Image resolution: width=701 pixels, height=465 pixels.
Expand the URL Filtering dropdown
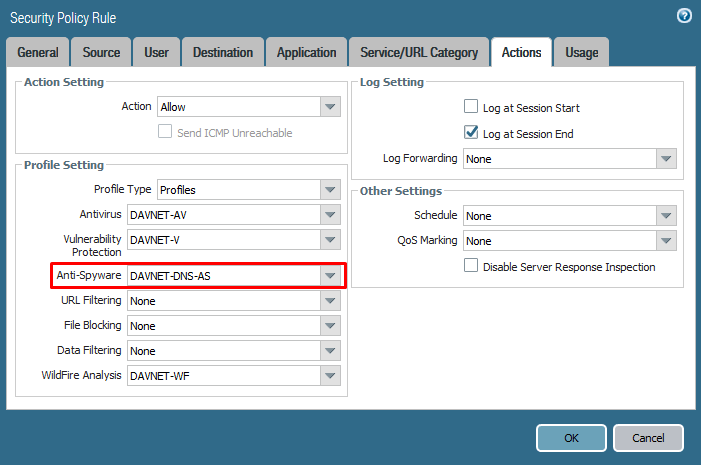click(x=330, y=301)
